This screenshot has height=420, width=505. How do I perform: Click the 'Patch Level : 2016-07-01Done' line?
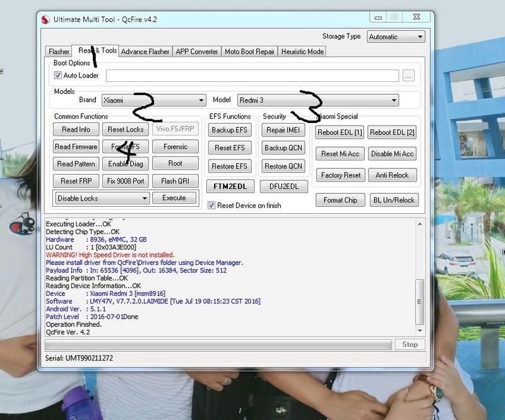click(x=92, y=317)
